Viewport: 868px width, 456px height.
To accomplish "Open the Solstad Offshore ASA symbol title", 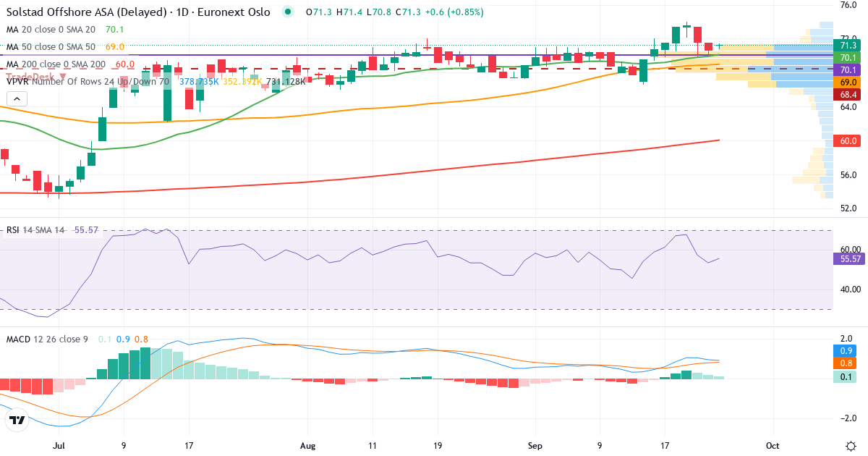I will coord(138,12).
